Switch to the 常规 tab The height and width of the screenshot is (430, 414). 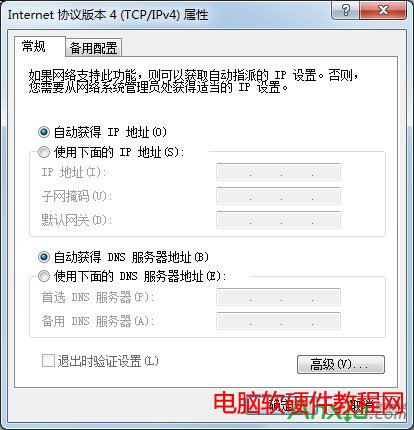[x=34, y=46]
